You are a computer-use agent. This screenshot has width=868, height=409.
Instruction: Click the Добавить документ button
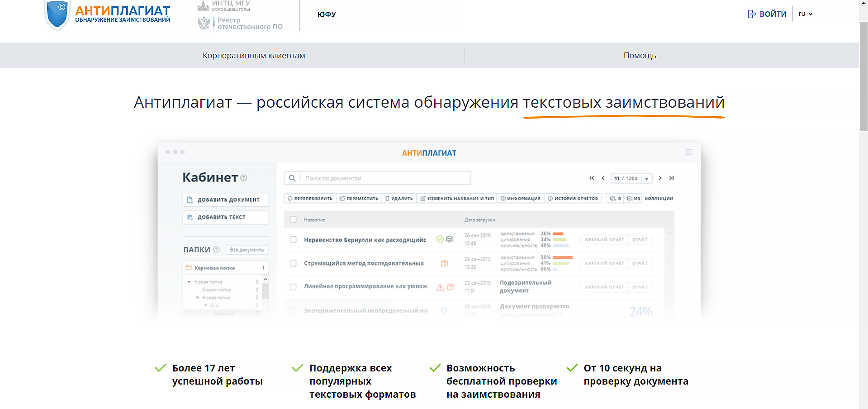[x=226, y=200]
